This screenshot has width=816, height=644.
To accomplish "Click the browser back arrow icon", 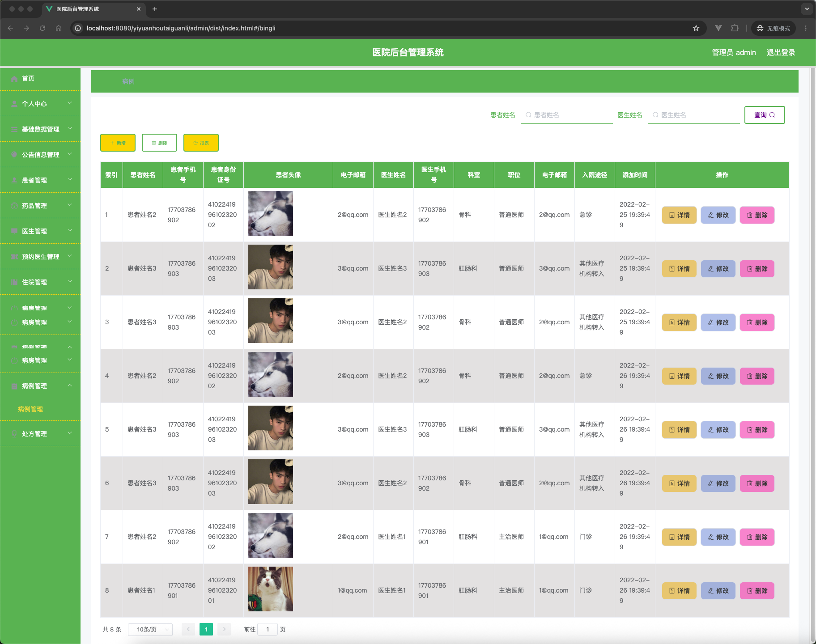I will click(x=10, y=28).
